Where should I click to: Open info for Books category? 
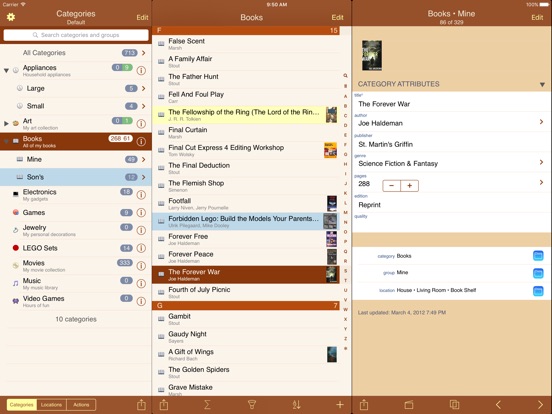point(141,142)
